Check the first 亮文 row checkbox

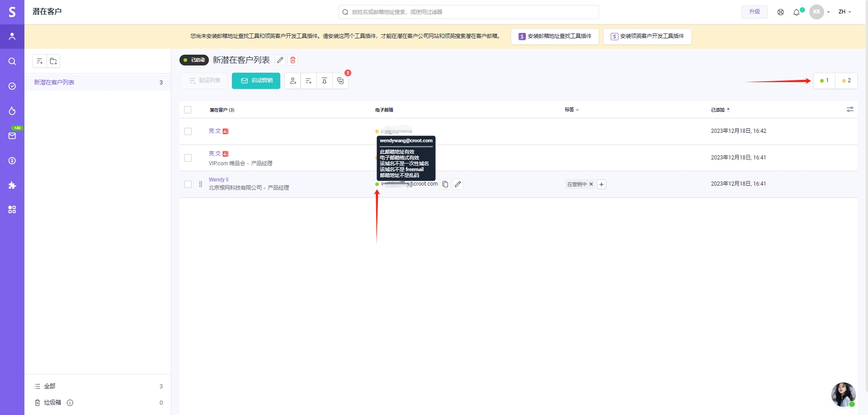pos(188,131)
